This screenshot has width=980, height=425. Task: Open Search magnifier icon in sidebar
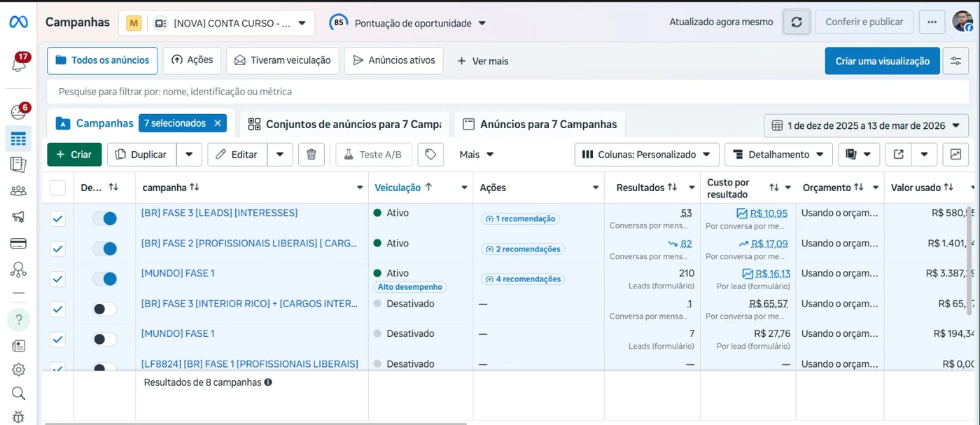(x=18, y=393)
